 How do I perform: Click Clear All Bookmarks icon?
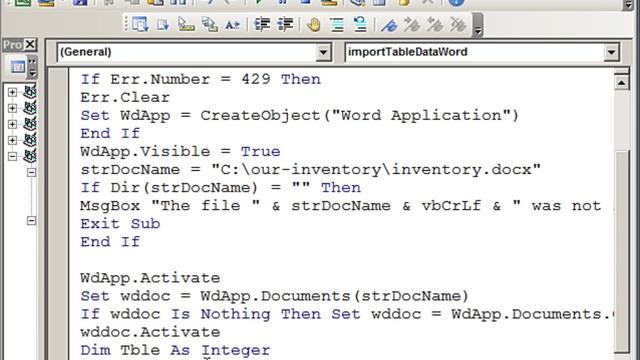tap(458, 24)
